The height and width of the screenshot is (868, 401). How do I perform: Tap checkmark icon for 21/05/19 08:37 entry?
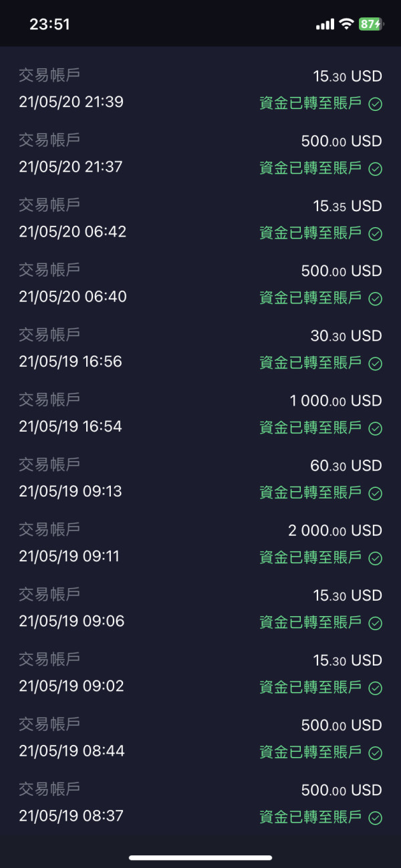(x=376, y=817)
